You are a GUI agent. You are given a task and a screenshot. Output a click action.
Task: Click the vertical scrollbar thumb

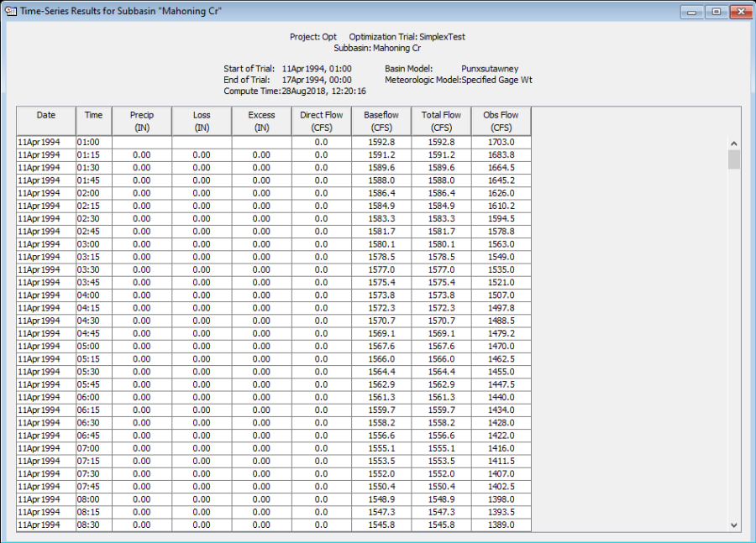tap(734, 159)
